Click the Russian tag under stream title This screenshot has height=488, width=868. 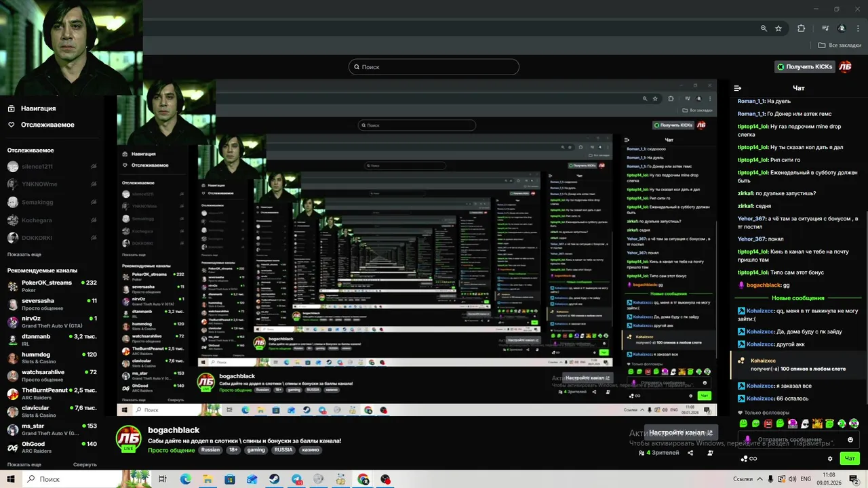(x=210, y=450)
